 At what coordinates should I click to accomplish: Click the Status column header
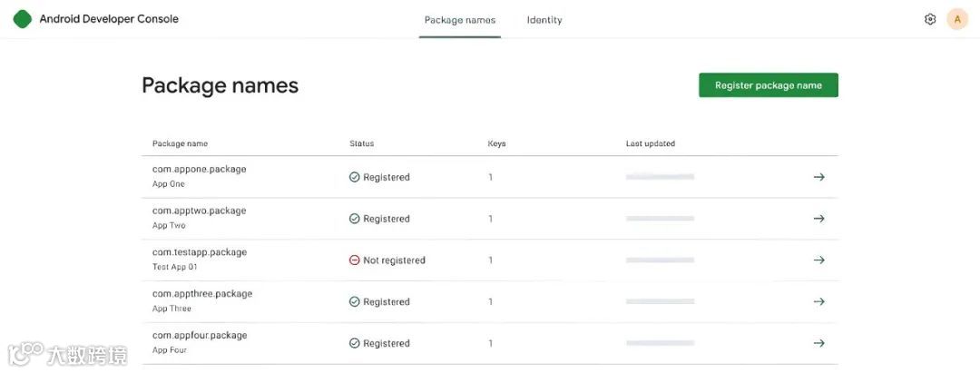coord(361,143)
